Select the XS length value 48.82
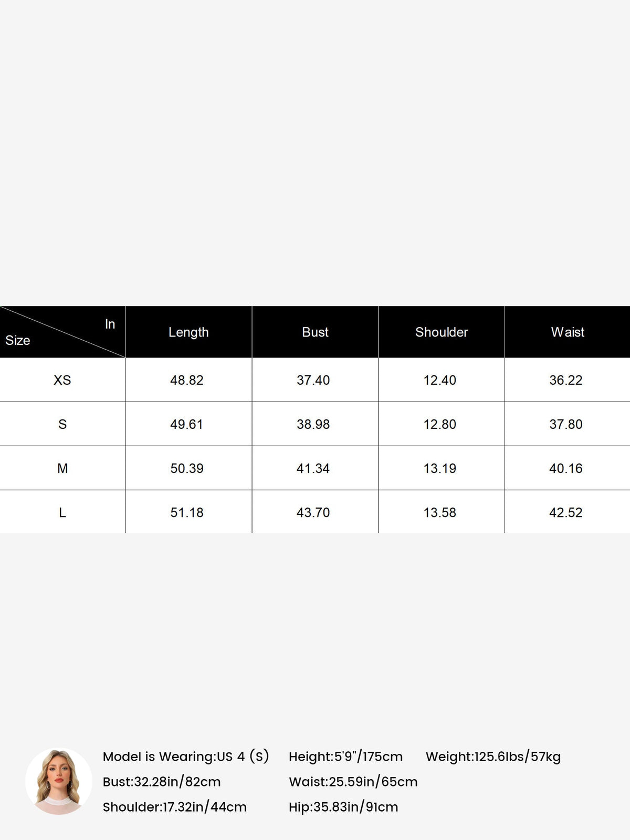Image resolution: width=630 pixels, height=840 pixels. click(187, 380)
